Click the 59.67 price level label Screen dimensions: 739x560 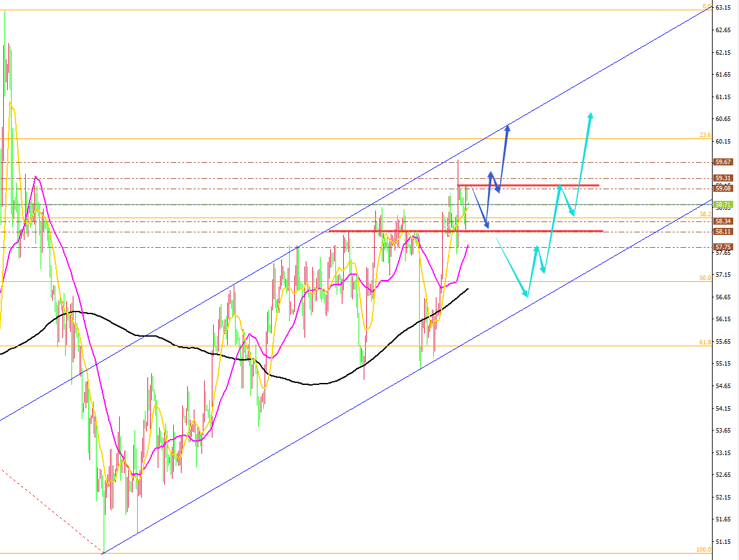(x=723, y=162)
